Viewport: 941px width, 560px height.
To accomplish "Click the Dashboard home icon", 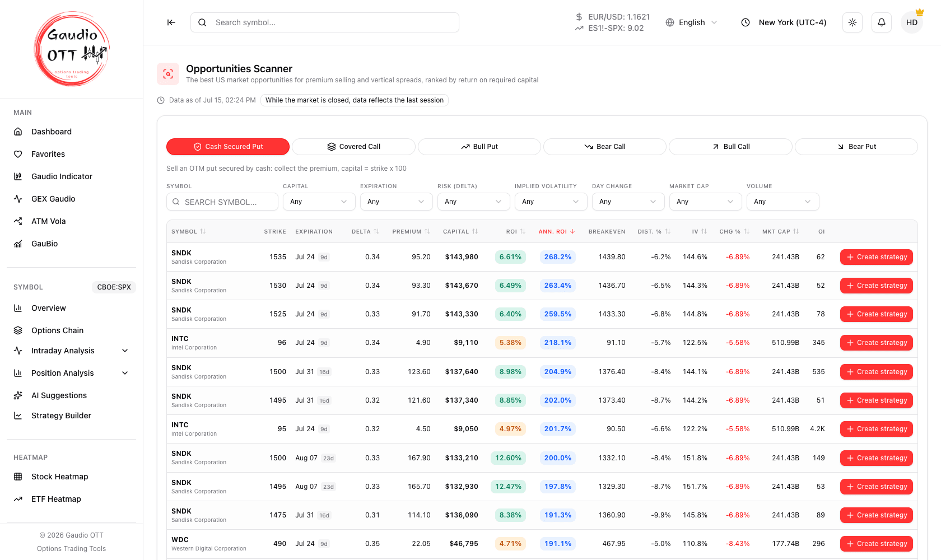I will (18, 132).
